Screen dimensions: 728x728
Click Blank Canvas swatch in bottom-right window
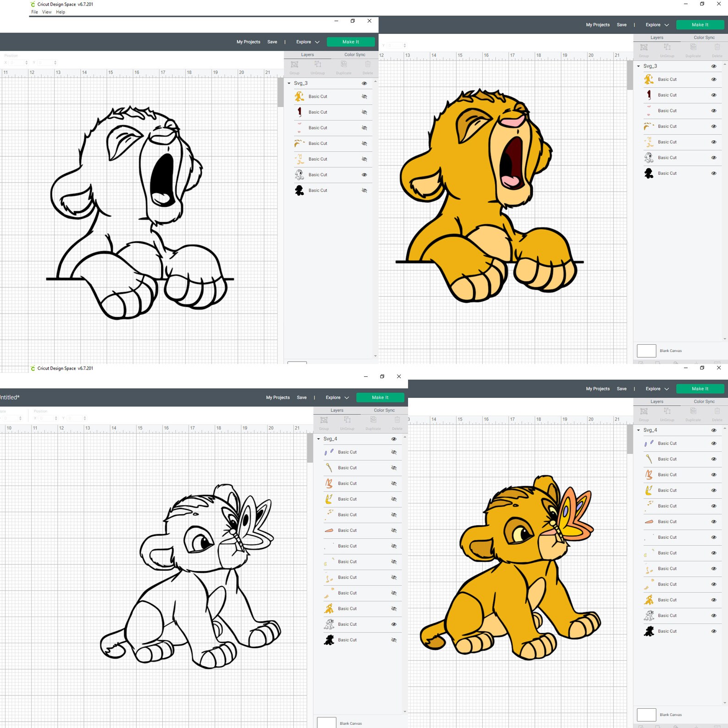coord(646,715)
